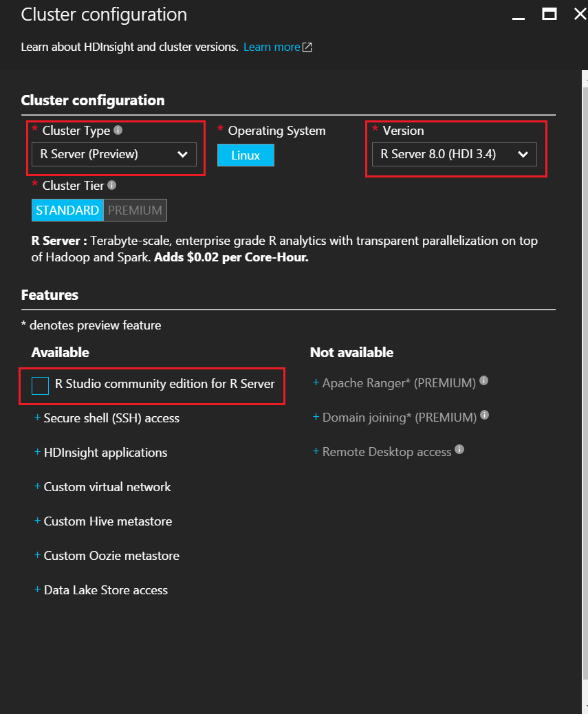Open the Cluster Type dropdown
Image resolution: width=588 pixels, height=714 pixels.
click(114, 154)
